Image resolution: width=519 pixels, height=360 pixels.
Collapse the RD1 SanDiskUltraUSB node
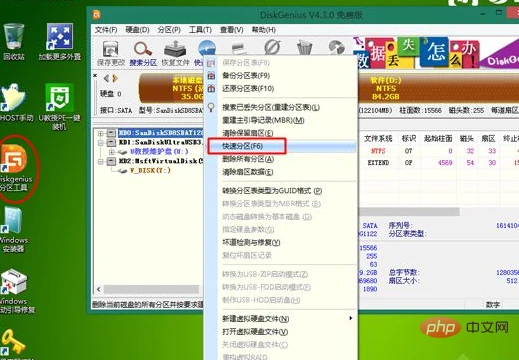[100, 143]
